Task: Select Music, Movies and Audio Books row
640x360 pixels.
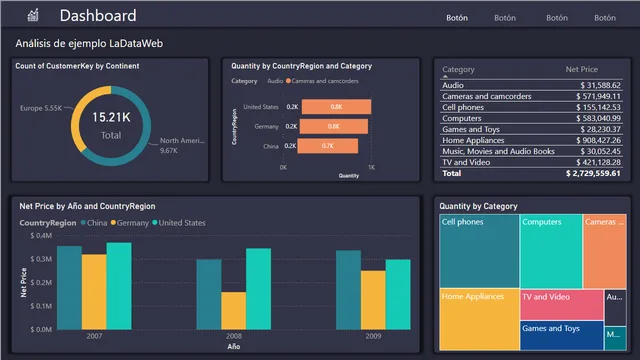Action: (531, 151)
